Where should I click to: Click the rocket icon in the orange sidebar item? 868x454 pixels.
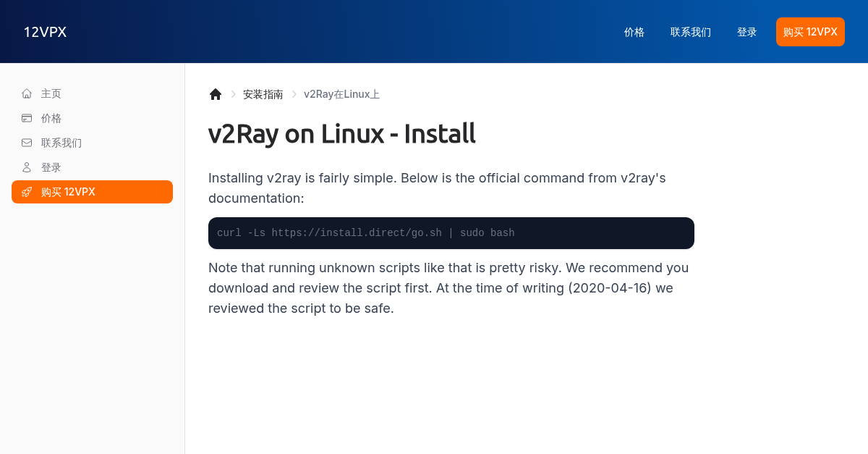click(27, 192)
